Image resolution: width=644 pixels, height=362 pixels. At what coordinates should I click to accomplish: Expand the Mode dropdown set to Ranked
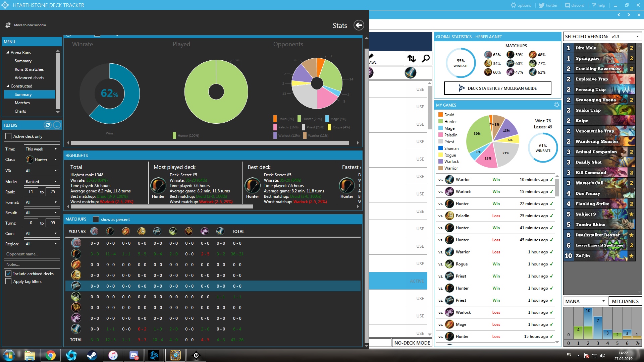click(x=42, y=181)
